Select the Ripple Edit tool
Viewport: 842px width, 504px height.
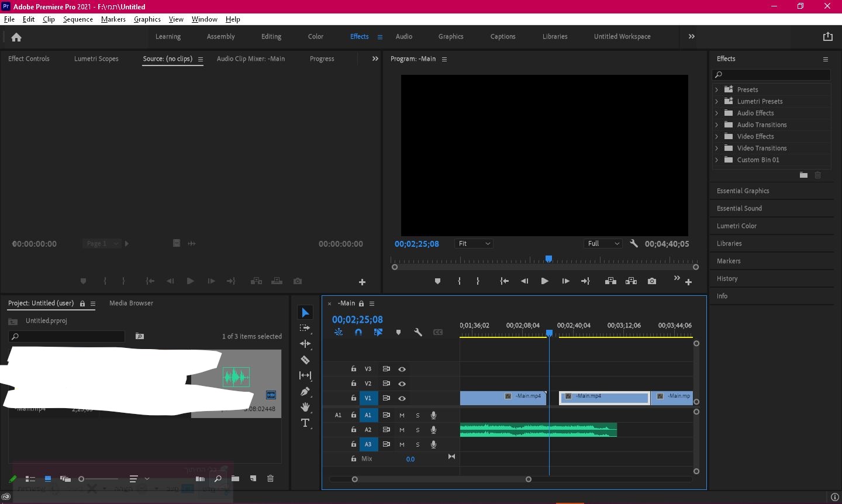coord(305,344)
